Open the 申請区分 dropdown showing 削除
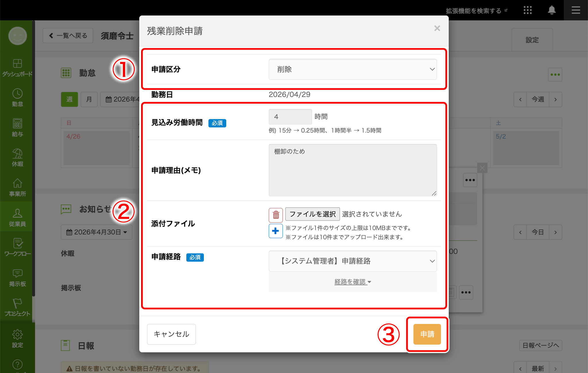The height and width of the screenshot is (373, 588). coord(353,69)
